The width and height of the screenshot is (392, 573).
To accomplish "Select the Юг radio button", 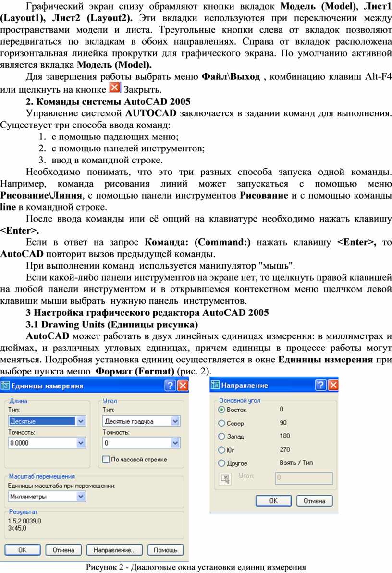I will click(x=221, y=450).
